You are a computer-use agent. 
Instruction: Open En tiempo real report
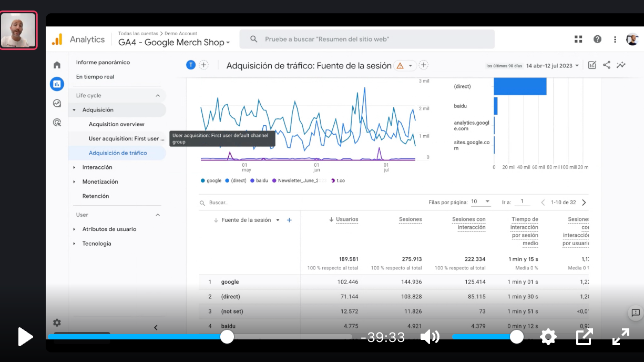[x=95, y=77]
